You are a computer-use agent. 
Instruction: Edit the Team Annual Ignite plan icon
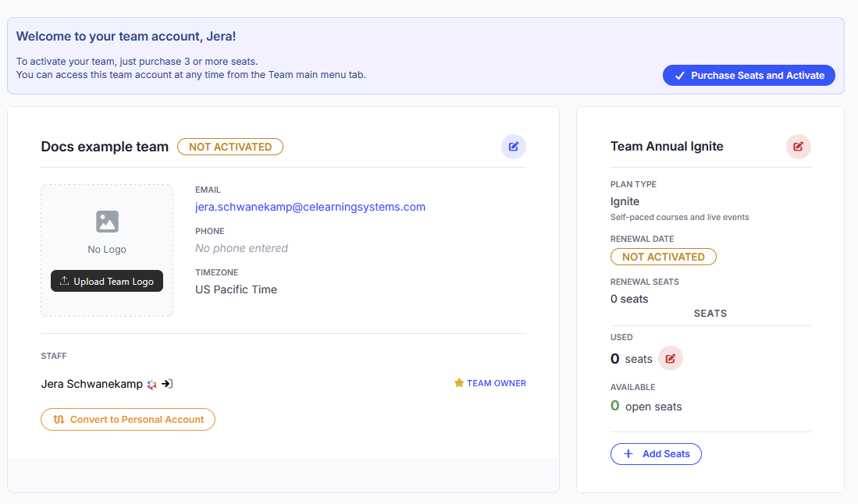pyautogui.click(x=799, y=147)
